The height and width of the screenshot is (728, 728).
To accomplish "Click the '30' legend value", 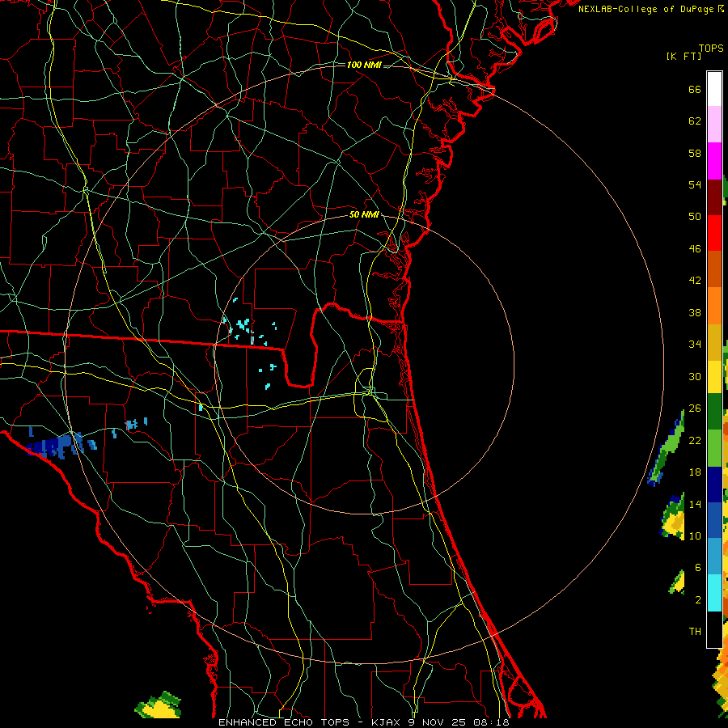I will click(695, 376).
